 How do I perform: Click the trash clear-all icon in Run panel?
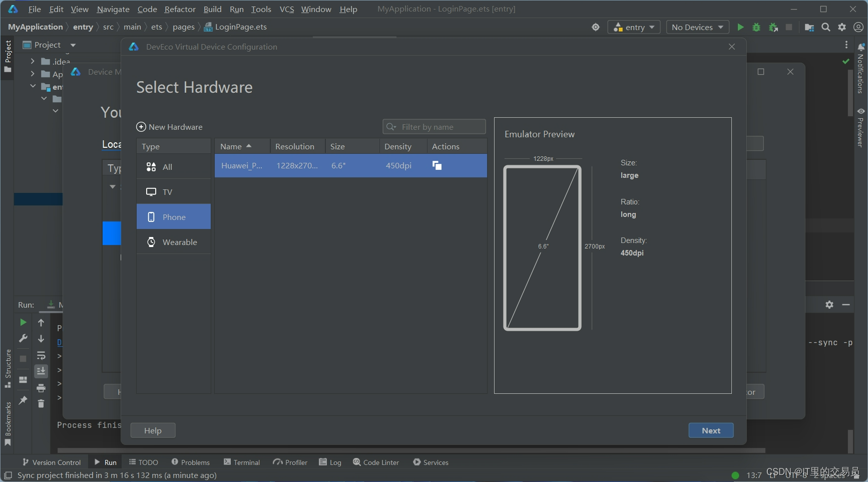pos(41,403)
